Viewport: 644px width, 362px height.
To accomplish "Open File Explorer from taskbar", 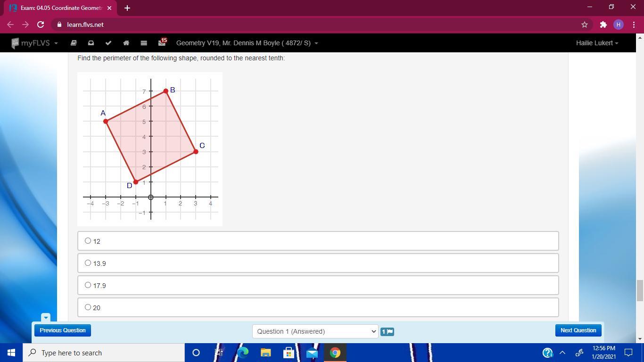I will [266, 353].
